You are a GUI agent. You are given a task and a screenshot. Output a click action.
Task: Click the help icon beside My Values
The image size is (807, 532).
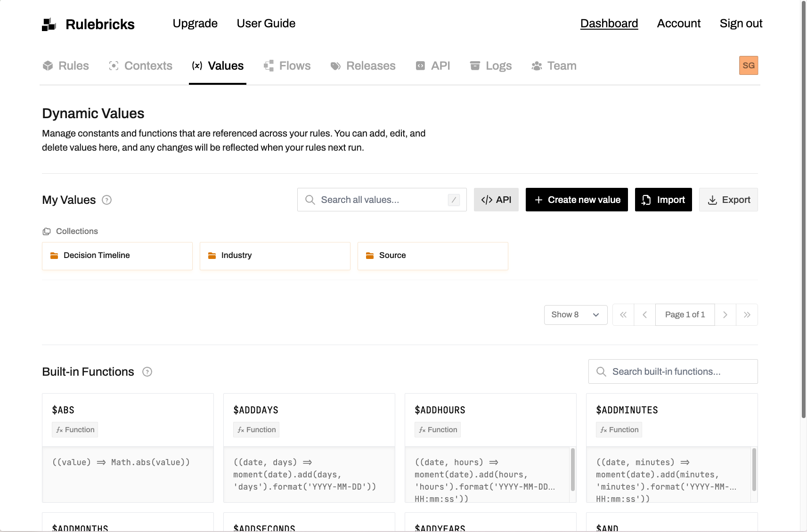(x=107, y=200)
